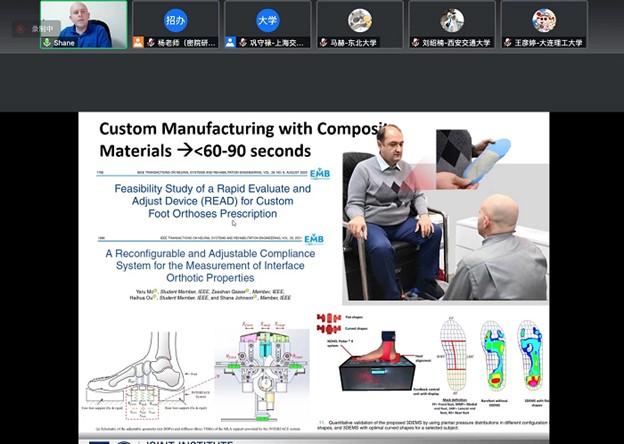Click the muted mic icon beside 王彦婷-大连理工大学
The height and width of the screenshot is (444, 624).
[508, 43]
